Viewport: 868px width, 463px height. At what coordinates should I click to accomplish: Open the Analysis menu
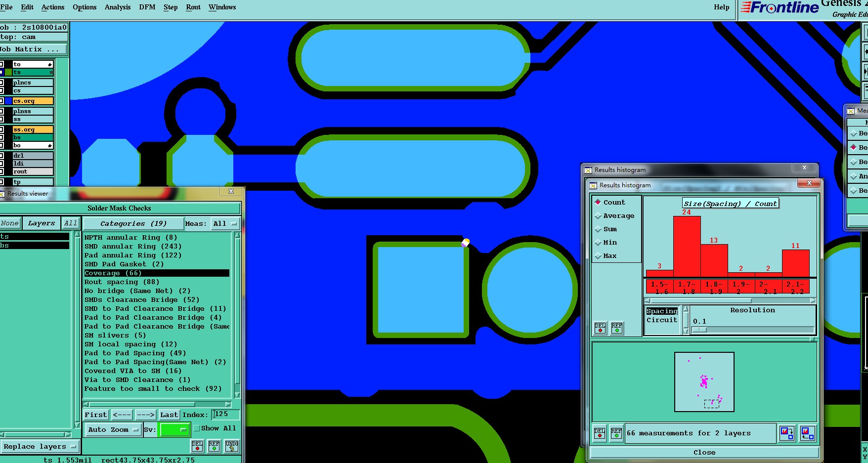click(x=118, y=7)
